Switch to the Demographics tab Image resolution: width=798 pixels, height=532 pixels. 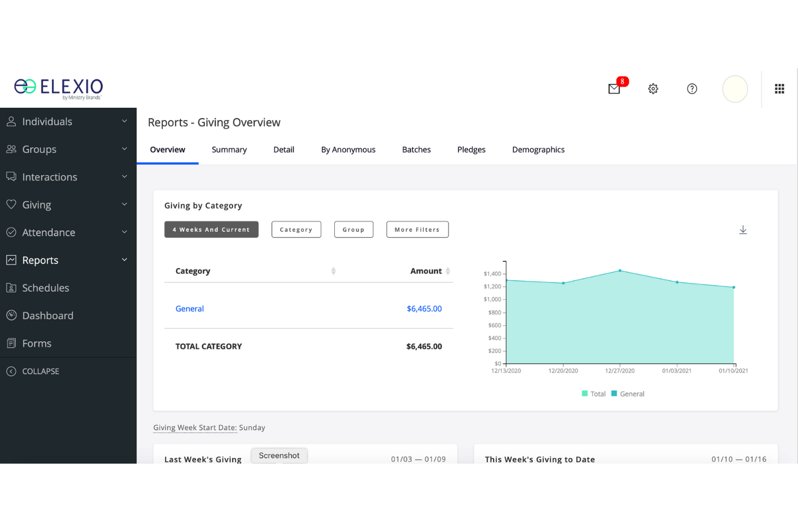point(538,150)
